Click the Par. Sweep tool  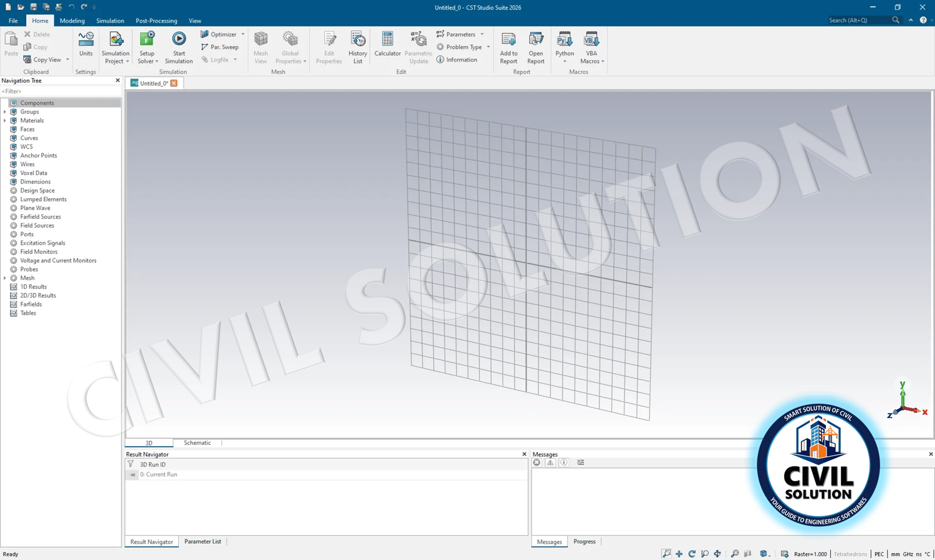coord(219,47)
